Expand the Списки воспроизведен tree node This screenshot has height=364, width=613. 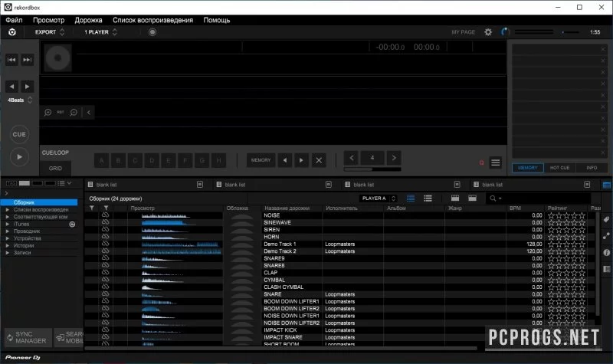8,210
